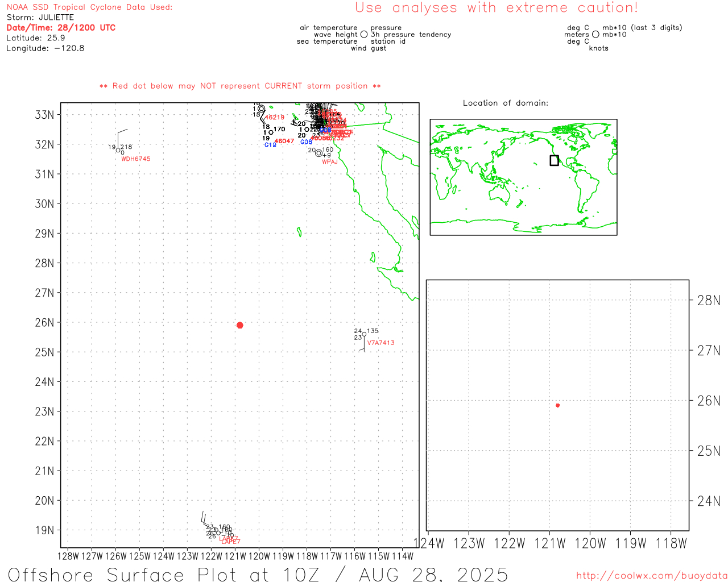Click pressure value 135 near V7A7413
Screen dimensions: 728x582
point(373,331)
